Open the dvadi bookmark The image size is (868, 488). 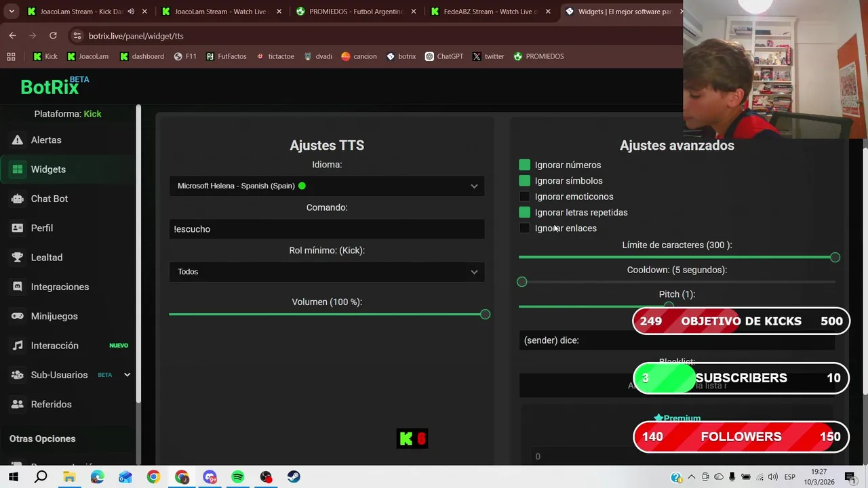pyautogui.click(x=317, y=56)
